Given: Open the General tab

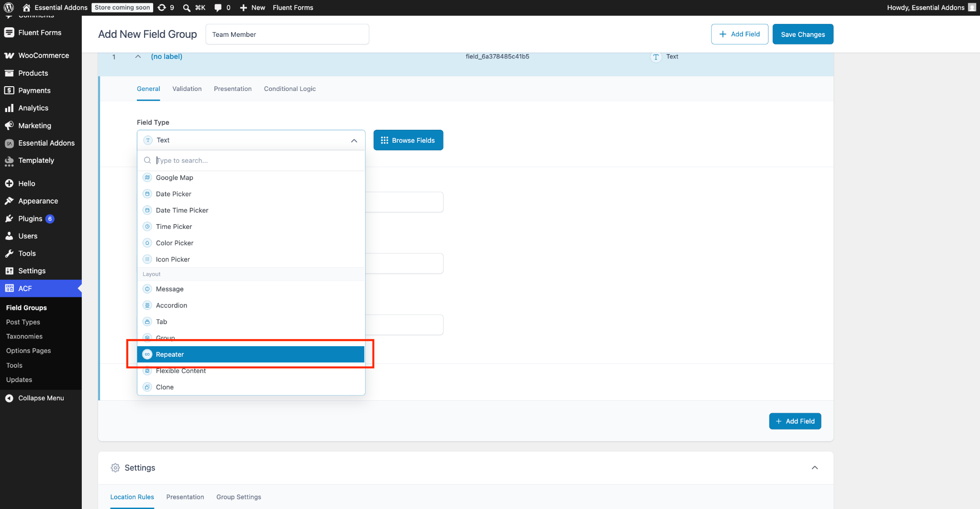Looking at the screenshot, I should (148, 89).
